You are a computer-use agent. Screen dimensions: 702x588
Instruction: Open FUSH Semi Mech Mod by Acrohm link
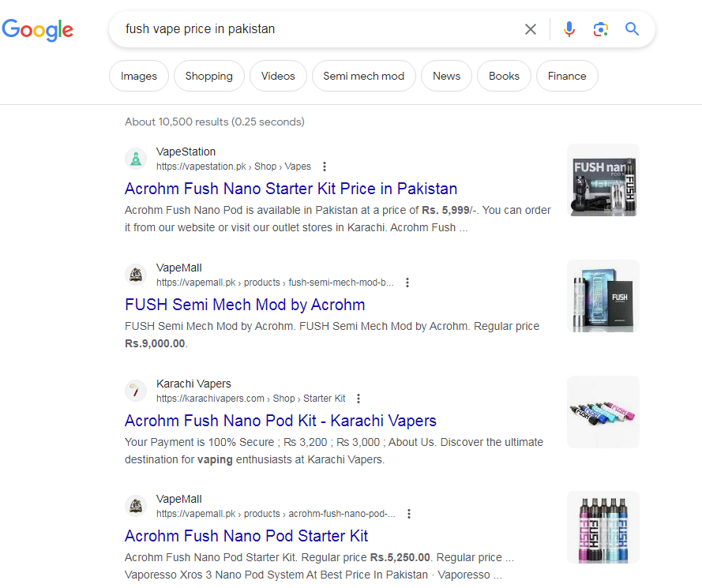tap(245, 305)
